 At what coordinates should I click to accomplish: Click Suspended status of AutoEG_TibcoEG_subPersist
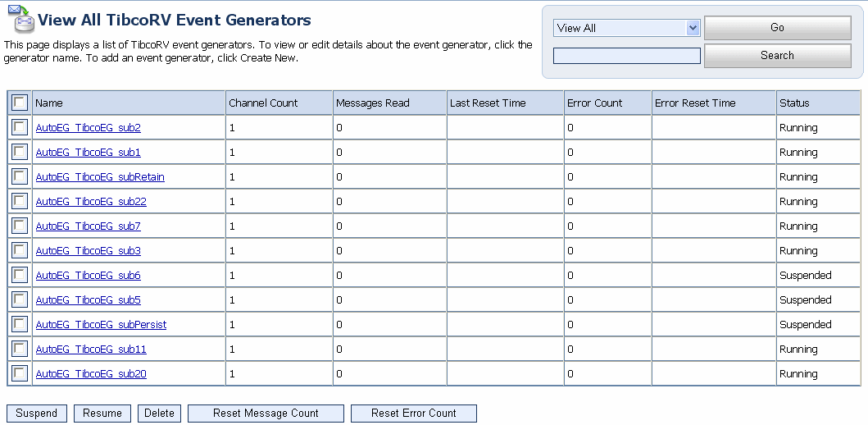point(806,325)
